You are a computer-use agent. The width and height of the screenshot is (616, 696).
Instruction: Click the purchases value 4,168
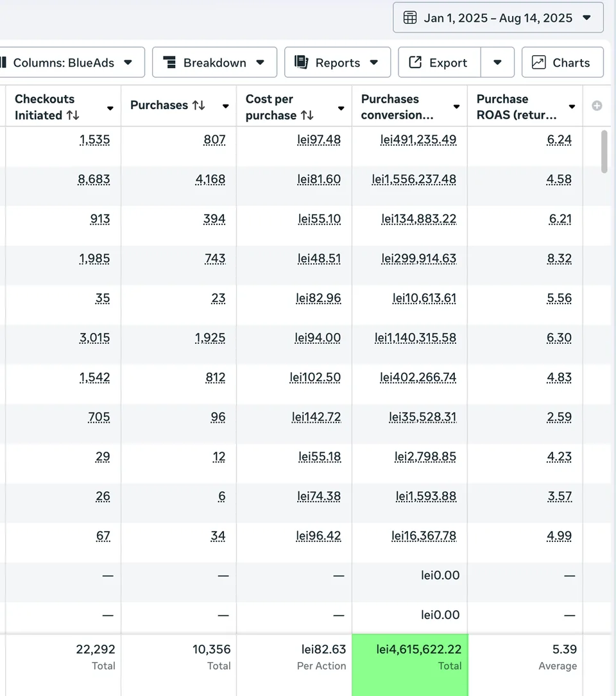[x=210, y=180]
